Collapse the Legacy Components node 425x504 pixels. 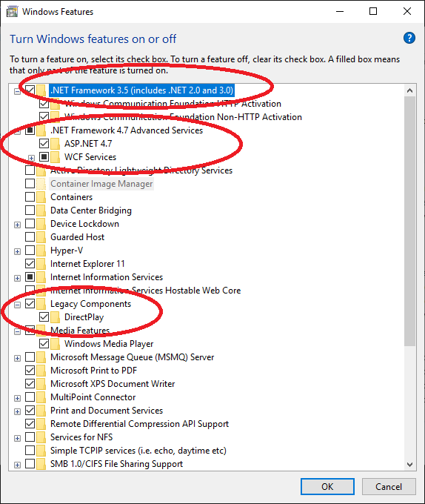pyautogui.click(x=17, y=305)
